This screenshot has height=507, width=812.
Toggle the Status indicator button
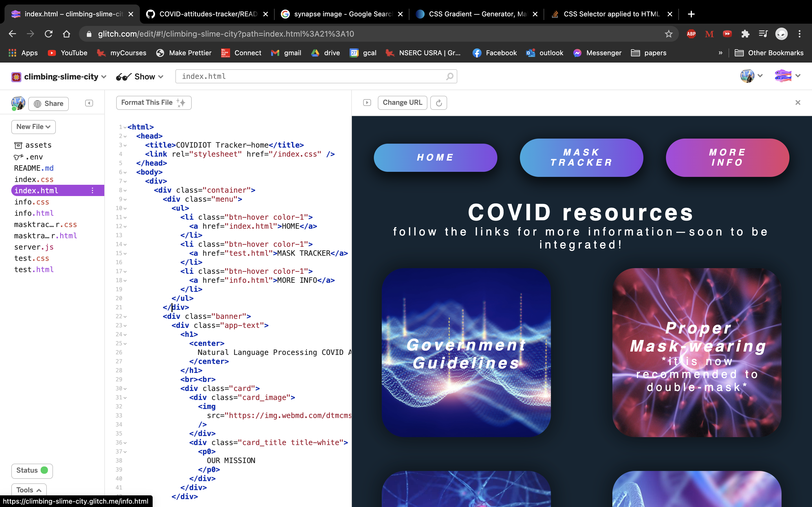coord(32,470)
